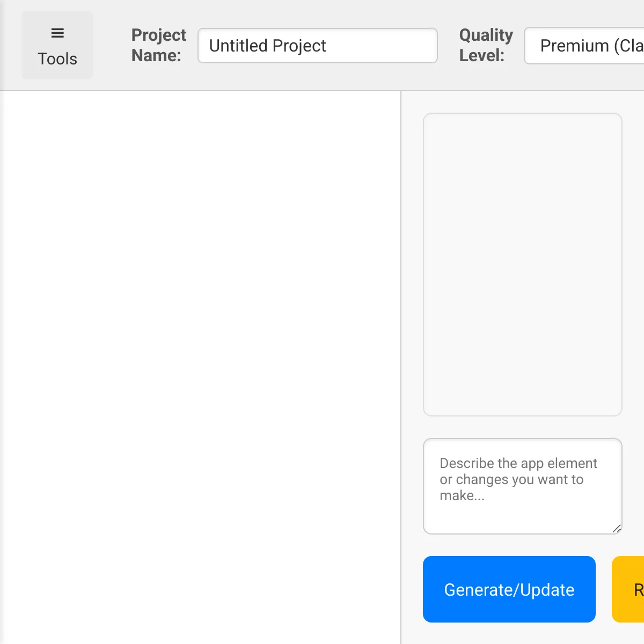The width and height of the screenshot is (644, 644).
Task: Click the Generate/Update button
Action: (x=509, y=589)
